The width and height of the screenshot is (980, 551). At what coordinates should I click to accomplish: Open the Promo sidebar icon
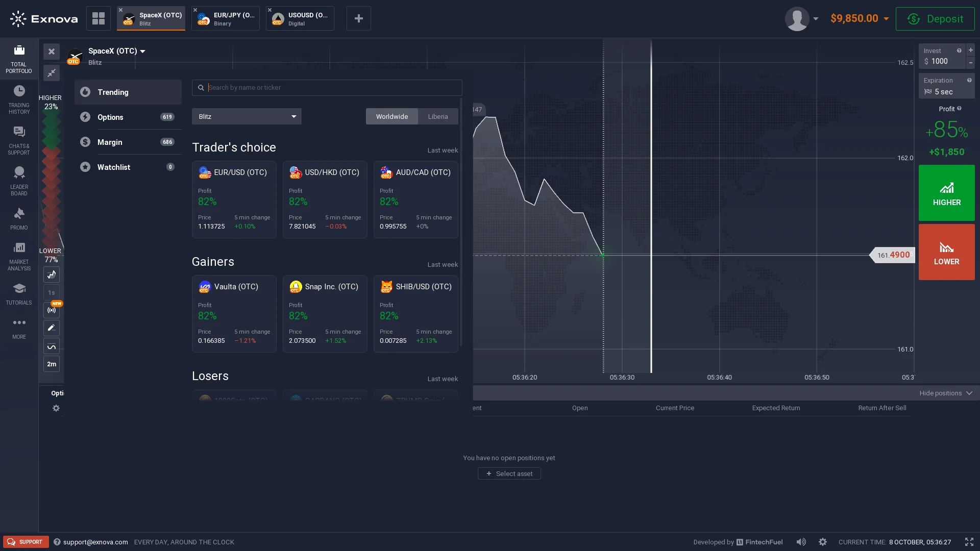pos(19,219)
